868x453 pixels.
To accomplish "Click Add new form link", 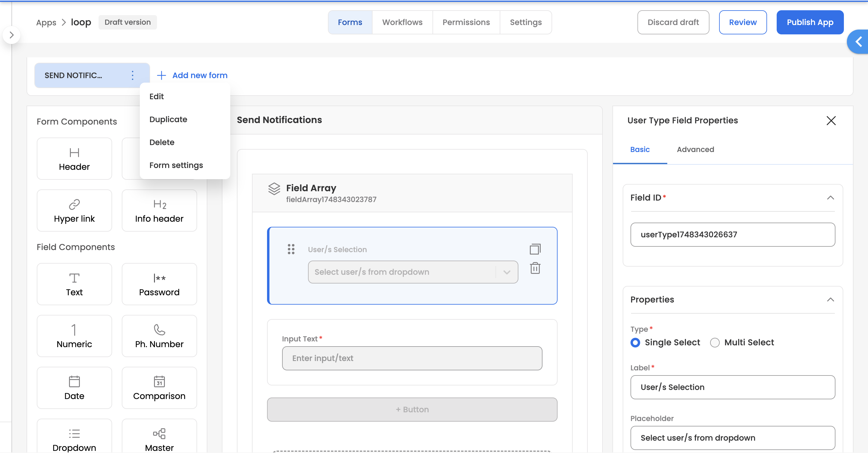I will point(192,75).
